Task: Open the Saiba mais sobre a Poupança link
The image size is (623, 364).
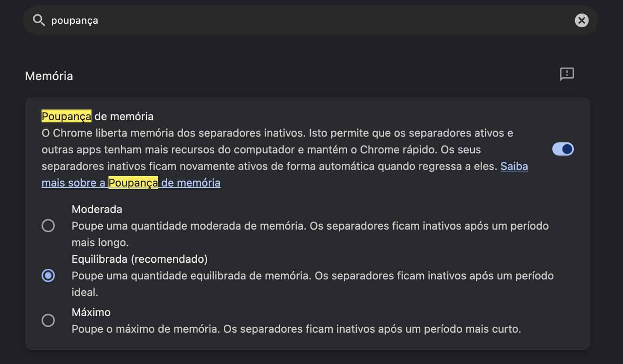Action: tap(514, 167)
